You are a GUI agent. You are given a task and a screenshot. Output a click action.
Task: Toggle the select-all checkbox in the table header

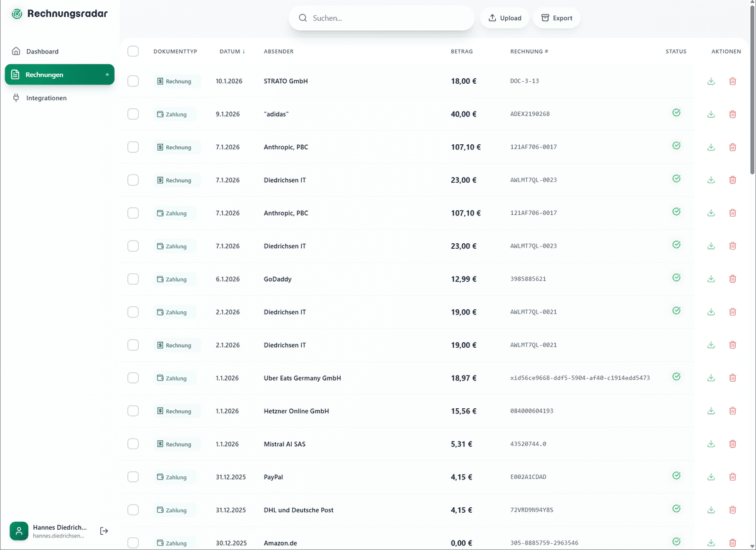click(x=133, y=51)
